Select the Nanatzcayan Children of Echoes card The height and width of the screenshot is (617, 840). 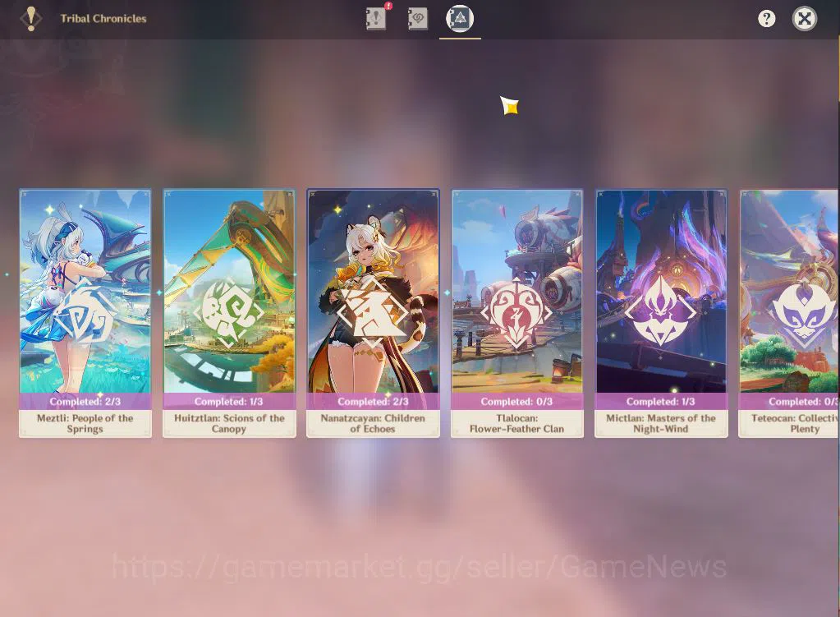[x=373, y=313]
